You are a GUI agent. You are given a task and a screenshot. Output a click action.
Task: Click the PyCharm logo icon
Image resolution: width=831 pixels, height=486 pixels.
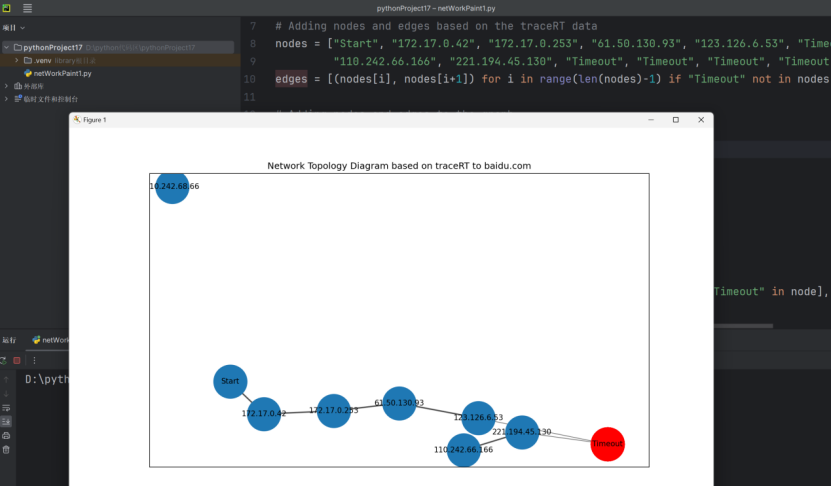pyautogui.click(x=6, y=8)
